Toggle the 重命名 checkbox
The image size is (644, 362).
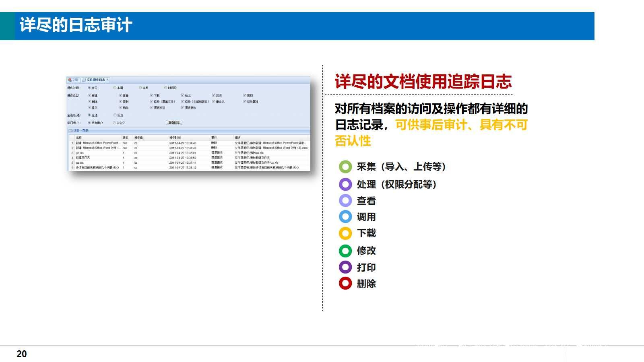click(x=214, y=101)
